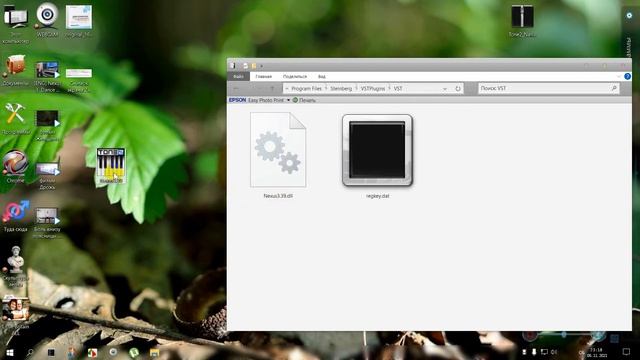This screenshot has width=640, height=360.
Task: Open taskbar search magnifier
Action: [x=30, y=352]
